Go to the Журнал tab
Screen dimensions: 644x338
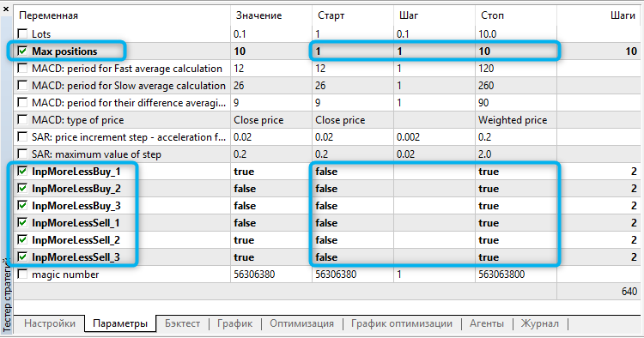point(540,323)
